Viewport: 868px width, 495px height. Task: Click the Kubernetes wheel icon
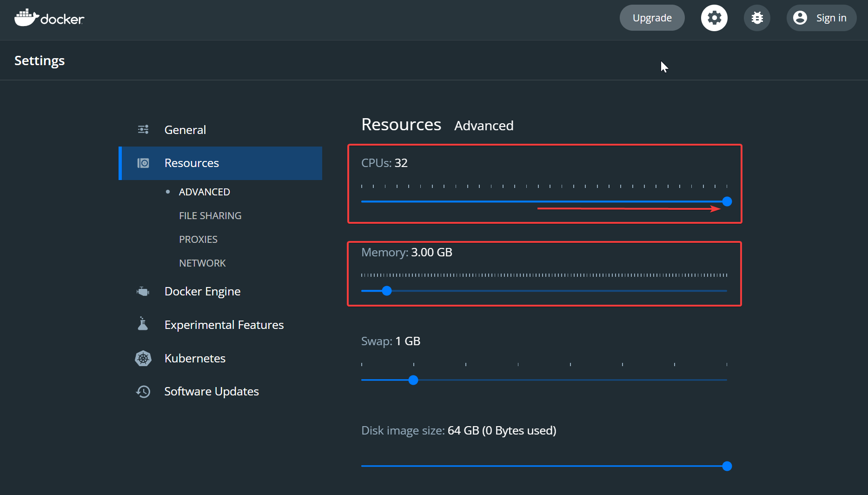[143, 358]
